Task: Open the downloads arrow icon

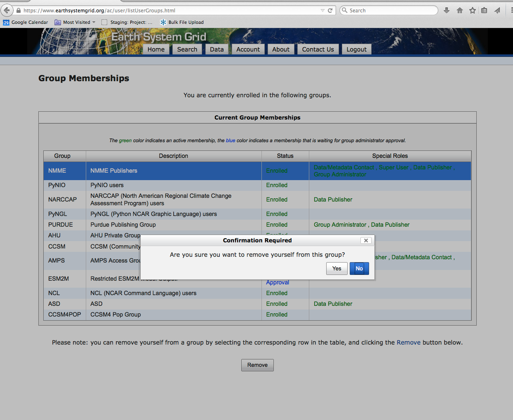Action: point(446,10)
